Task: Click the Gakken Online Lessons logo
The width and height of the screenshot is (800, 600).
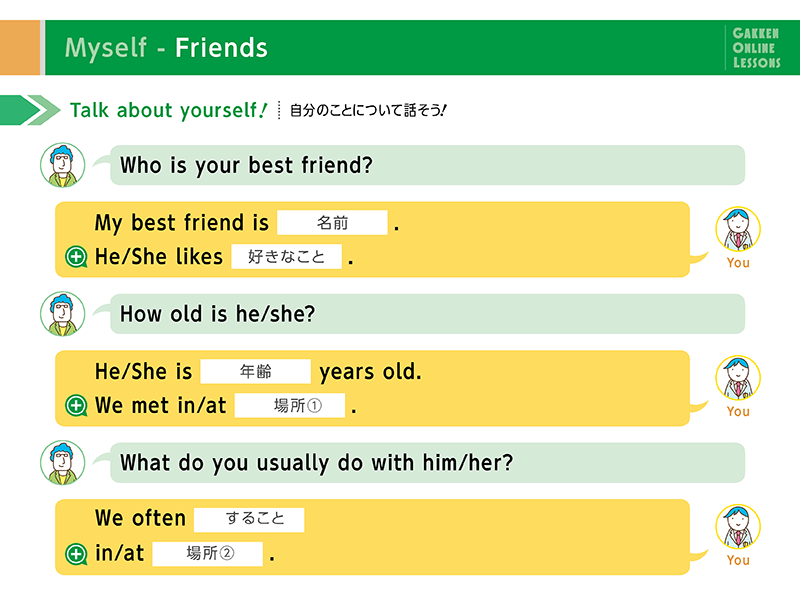Action: pyautogui.click(x=755, y=47)
